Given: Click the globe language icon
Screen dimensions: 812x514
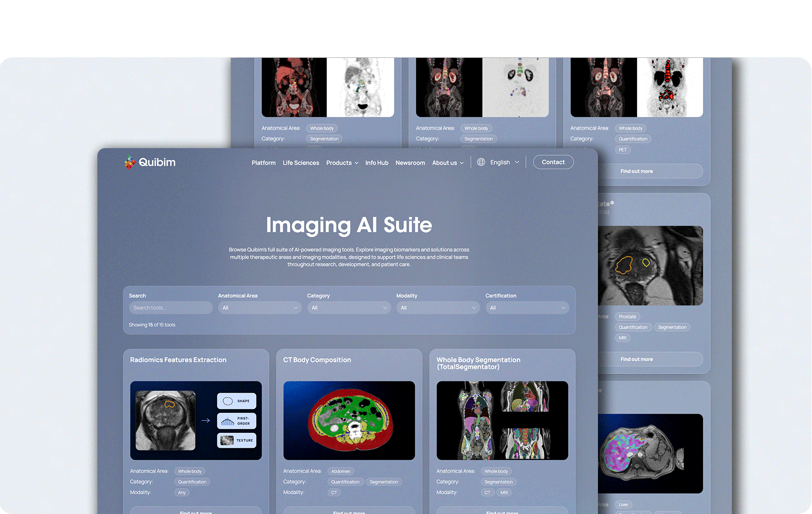Looking at the screenshot, I should coord(481,162).
